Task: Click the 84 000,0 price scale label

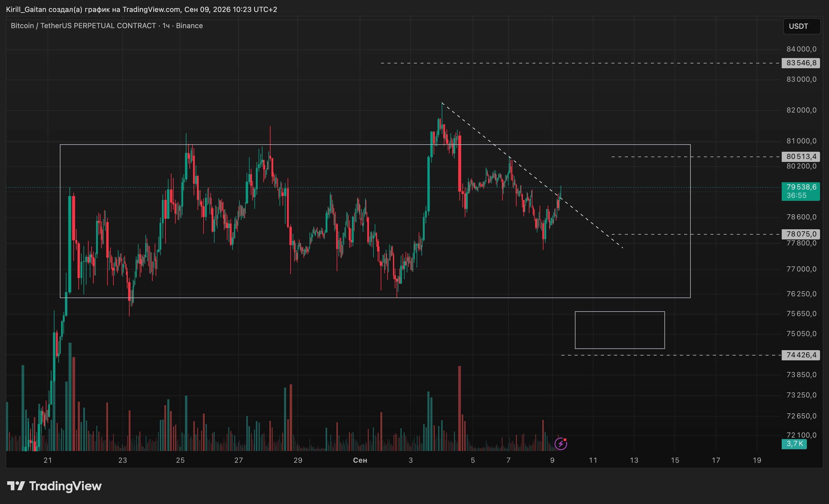Action: pos(801,49)
